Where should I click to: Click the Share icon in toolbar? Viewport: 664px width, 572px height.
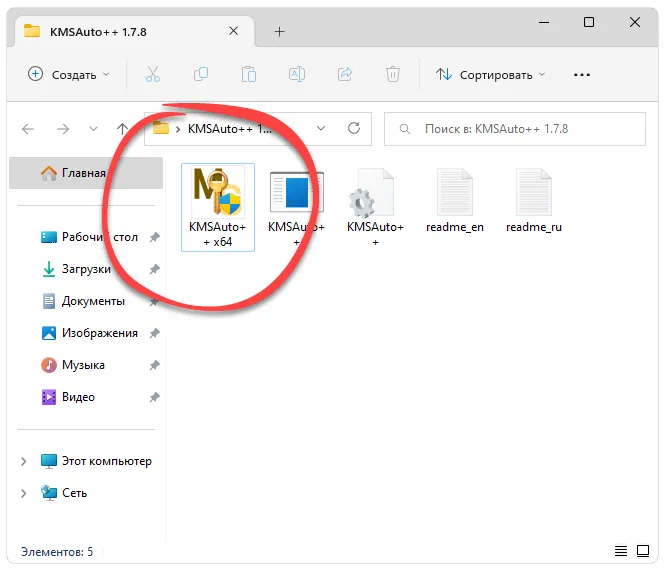click(345, 75)
